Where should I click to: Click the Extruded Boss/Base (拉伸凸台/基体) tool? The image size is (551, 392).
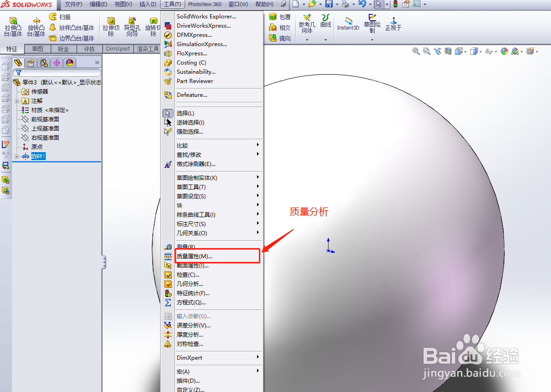(13, 27)
